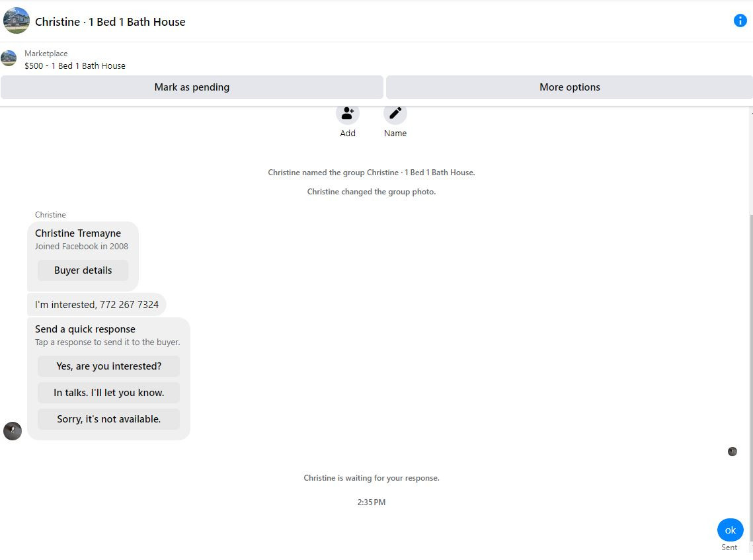Click the chat vertical scrollbar

750,331
